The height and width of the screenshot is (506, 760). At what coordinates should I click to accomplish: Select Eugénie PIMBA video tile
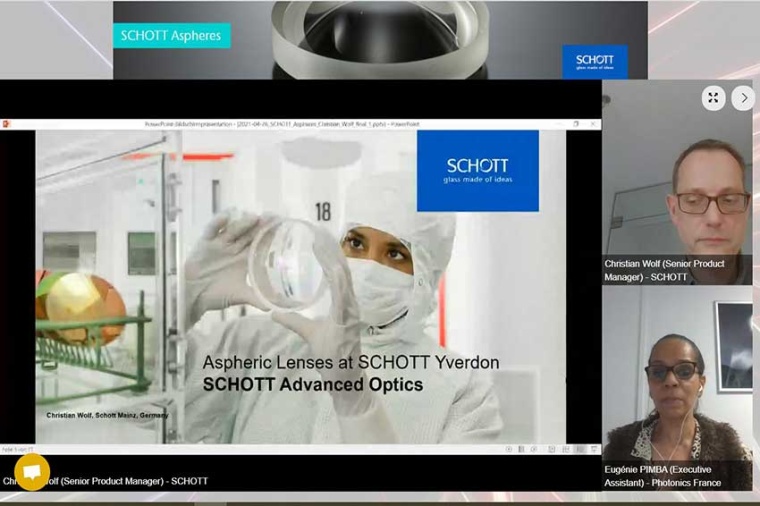click(x=677, y=388)
